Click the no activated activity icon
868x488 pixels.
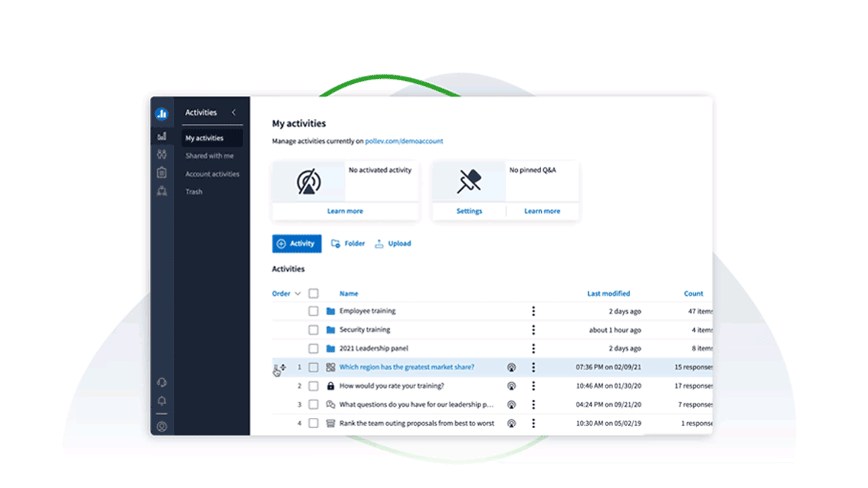pyautogui.click(x=309, y=181)
